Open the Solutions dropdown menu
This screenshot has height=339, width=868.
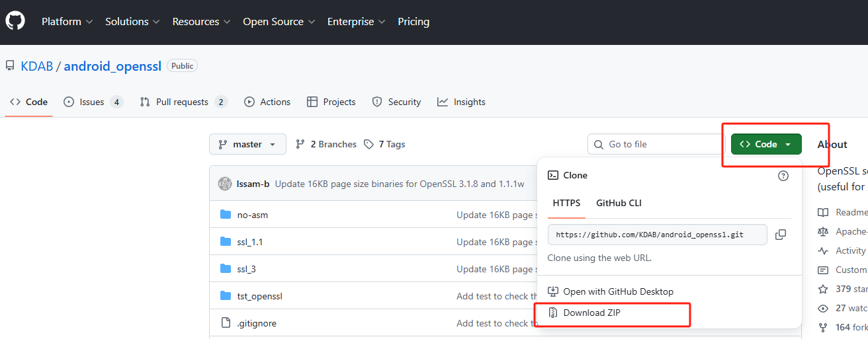coord(132,22)
